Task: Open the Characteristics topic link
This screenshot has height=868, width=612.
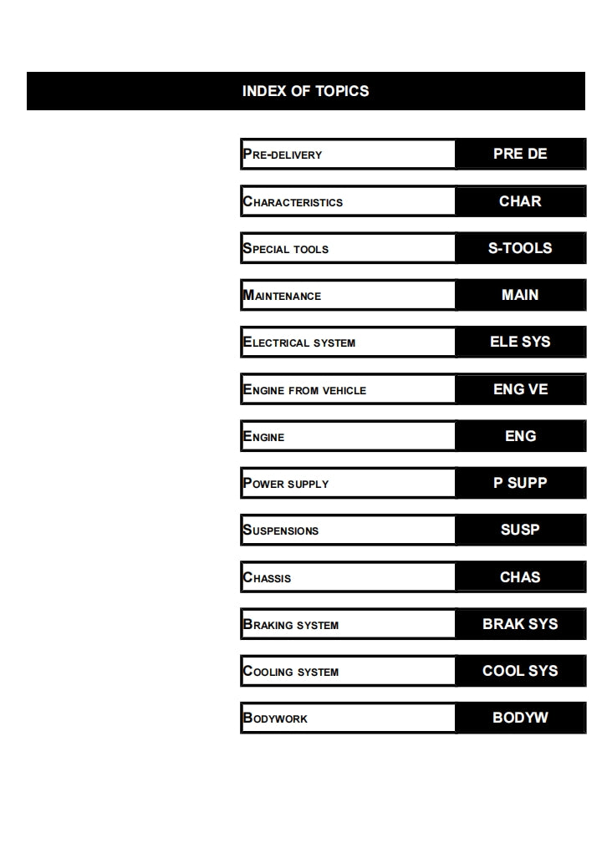Action: click(293, 202)
